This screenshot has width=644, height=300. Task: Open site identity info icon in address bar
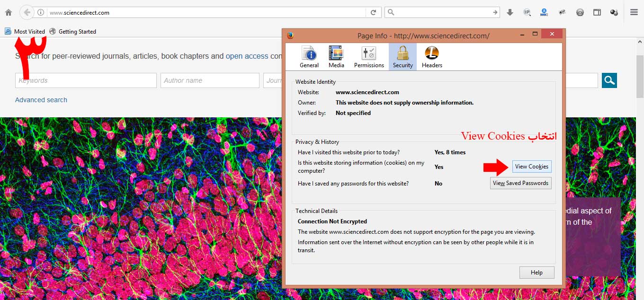(x=41, y=12)
